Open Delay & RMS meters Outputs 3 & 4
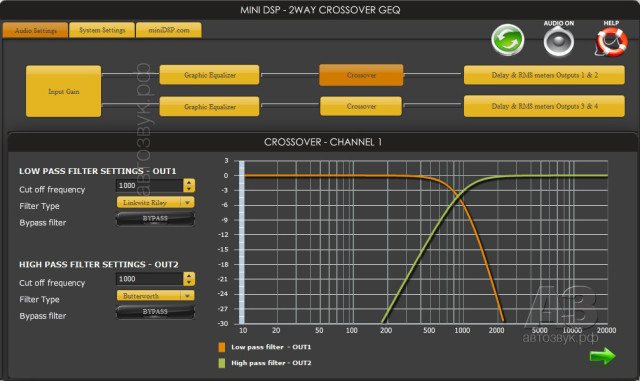 pos(544,106)
